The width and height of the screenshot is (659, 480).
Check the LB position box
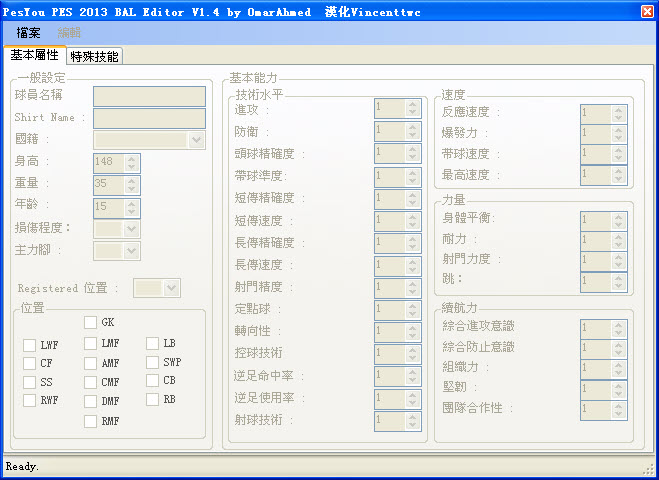coord(152,343)
